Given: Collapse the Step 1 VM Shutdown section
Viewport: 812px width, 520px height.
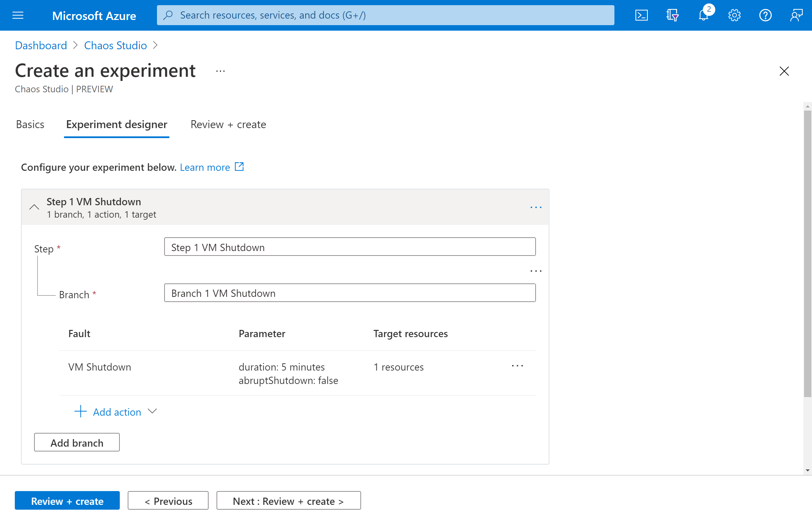Looking at the screenshot, I should coord(34,207).
